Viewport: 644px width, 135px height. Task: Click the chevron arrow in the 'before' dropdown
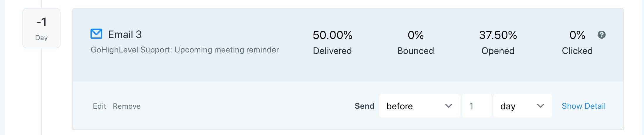click(448, 106)
